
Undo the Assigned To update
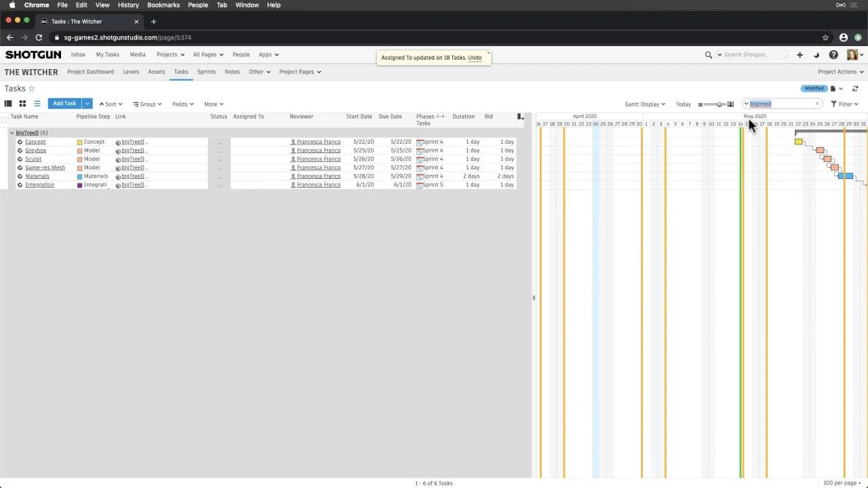(475, 58)
